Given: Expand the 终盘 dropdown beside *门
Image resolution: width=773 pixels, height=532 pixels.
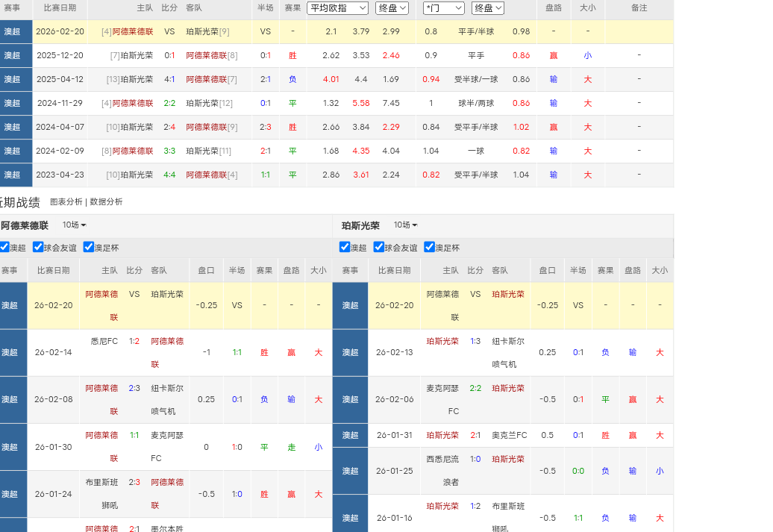Looking at the screenshot, I should (488, 8).
